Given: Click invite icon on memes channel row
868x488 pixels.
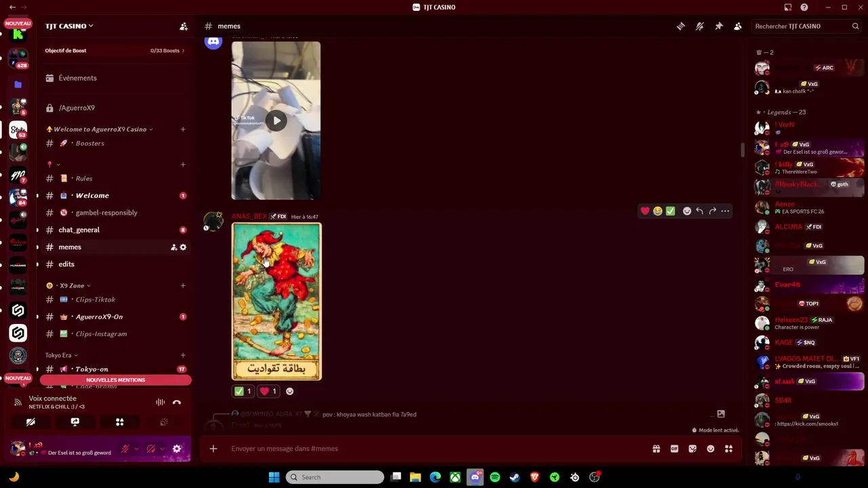Looking at the screenshot, I should tap(174, 247).
